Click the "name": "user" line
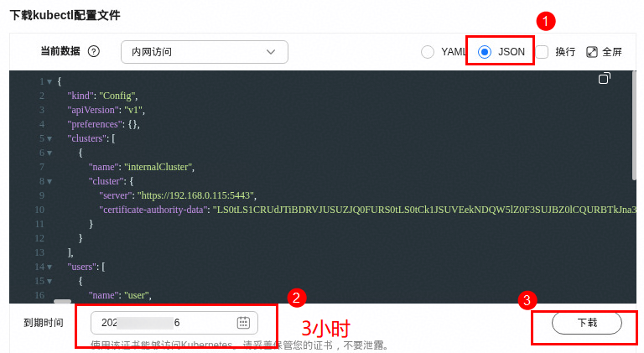The image size is (644, 353). (120, 295)
